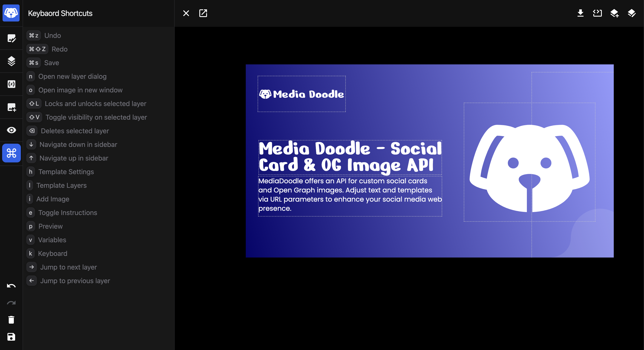Select the headline text layer on canvas
Screen dimensions: 644x350
point(350,157)
